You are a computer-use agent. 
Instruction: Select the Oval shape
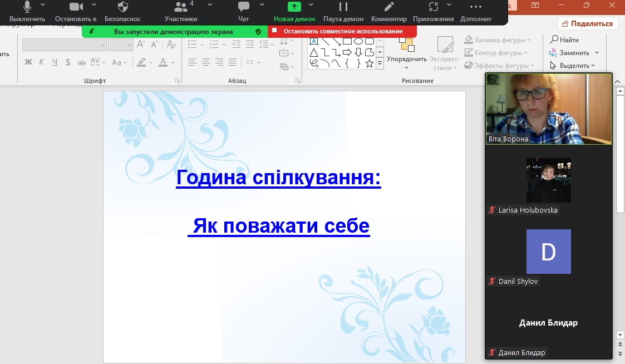pyautogui.click(x=358, y=41)
